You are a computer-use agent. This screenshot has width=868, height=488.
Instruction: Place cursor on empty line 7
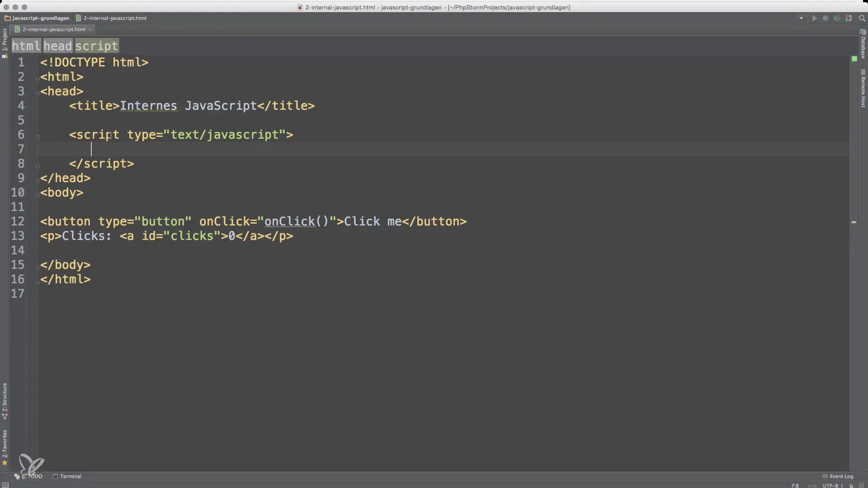pyautogui.click(x=443, y=149)
